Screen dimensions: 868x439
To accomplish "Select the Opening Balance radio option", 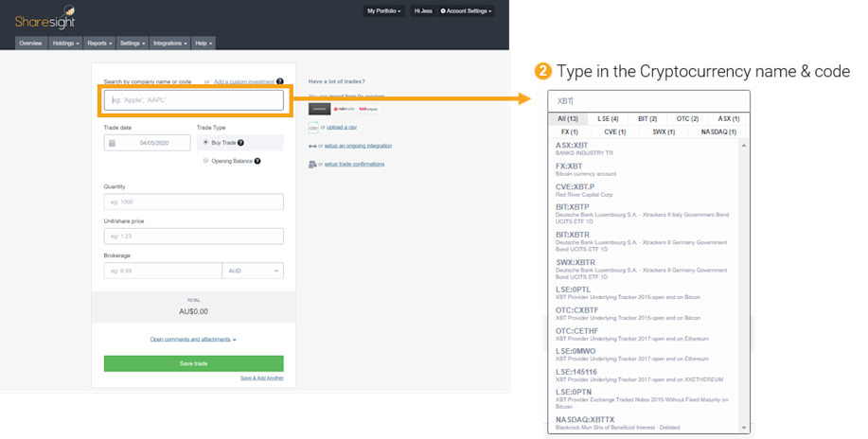I will pyautogui.click(x=205, y=161).
